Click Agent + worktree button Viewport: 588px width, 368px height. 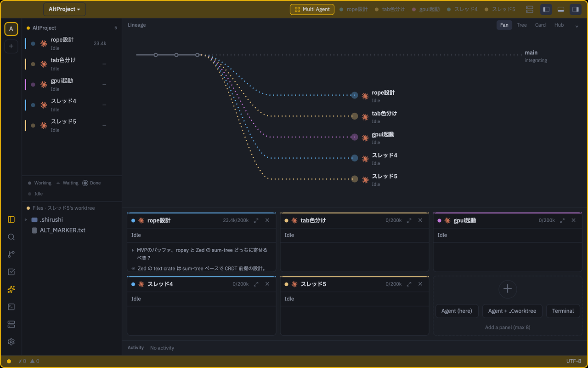[512, 311]
